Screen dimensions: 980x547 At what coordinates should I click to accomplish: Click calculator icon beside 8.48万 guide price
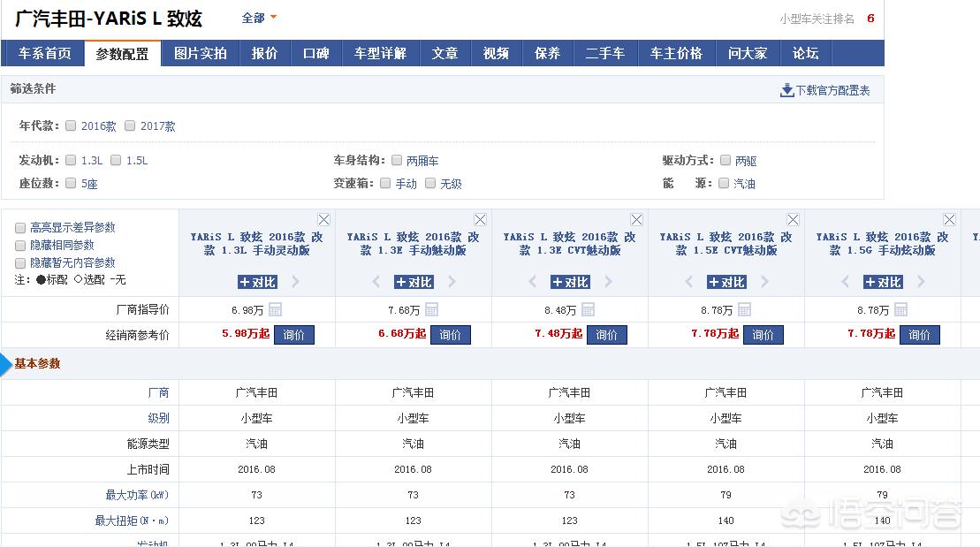(588, 309)
